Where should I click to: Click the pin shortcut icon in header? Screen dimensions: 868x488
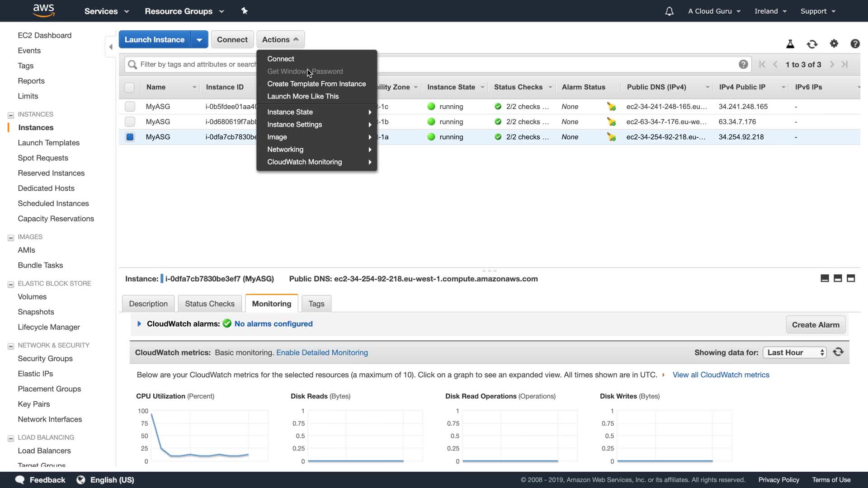point(245,11)
